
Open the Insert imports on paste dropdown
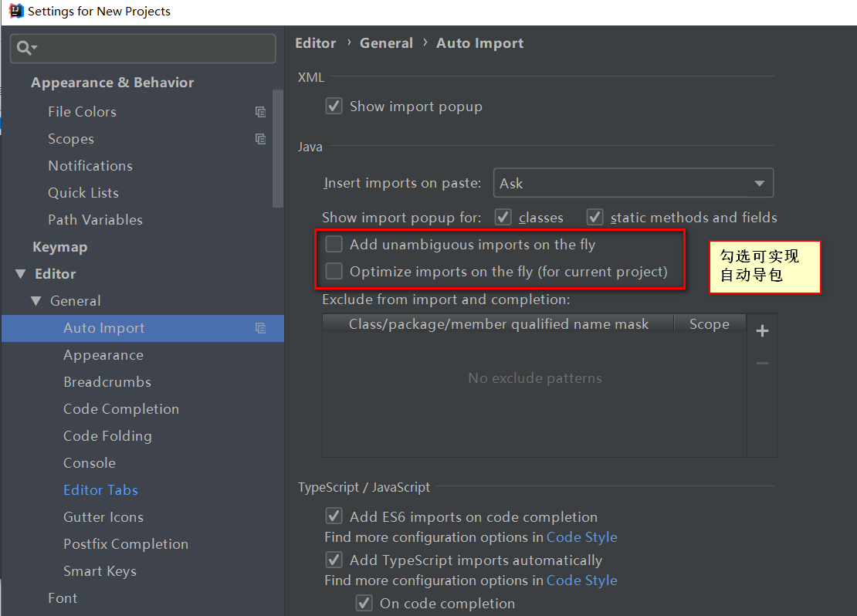click(633, 183)
